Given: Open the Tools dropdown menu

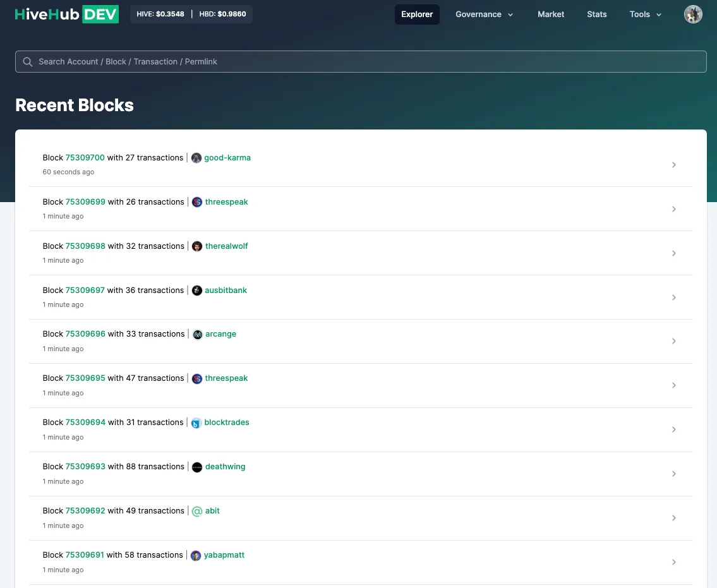Looking at the screenshot, I should click(x=645, y=14).
